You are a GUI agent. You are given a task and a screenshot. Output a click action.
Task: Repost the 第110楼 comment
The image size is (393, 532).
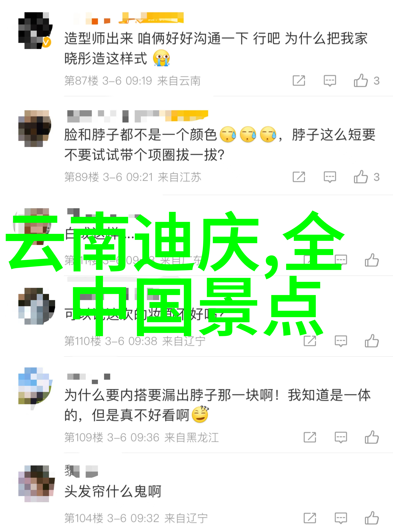(x=310, y=341)
